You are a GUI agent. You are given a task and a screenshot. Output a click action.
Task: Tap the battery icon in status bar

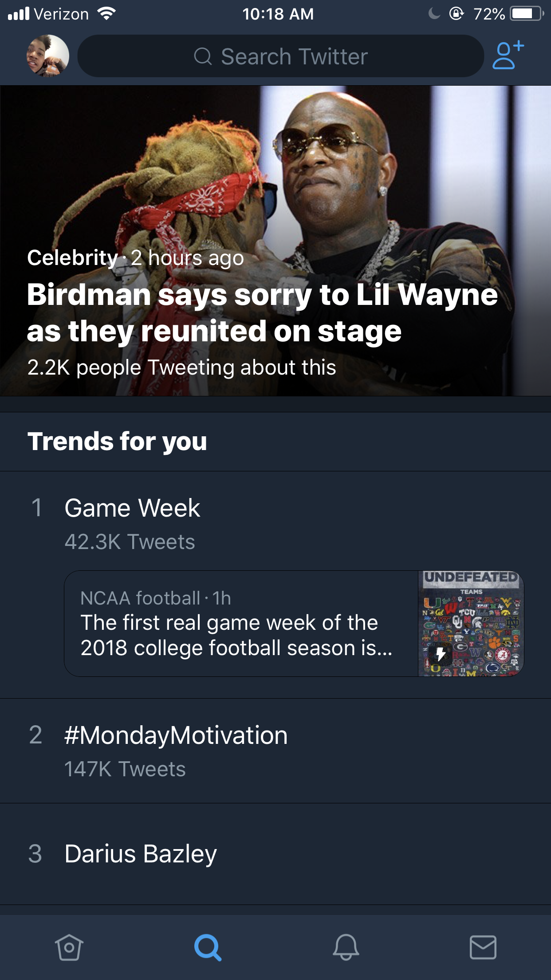(526, 14)
